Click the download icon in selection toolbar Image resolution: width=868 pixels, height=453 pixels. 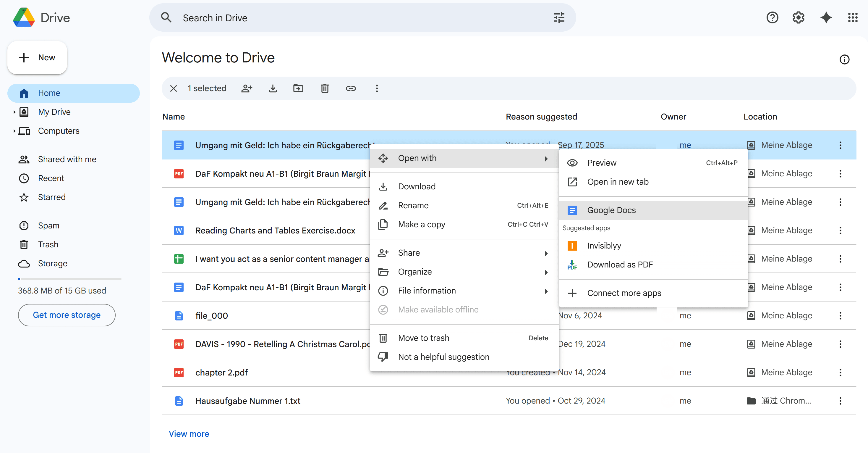(x=273, y=88)
